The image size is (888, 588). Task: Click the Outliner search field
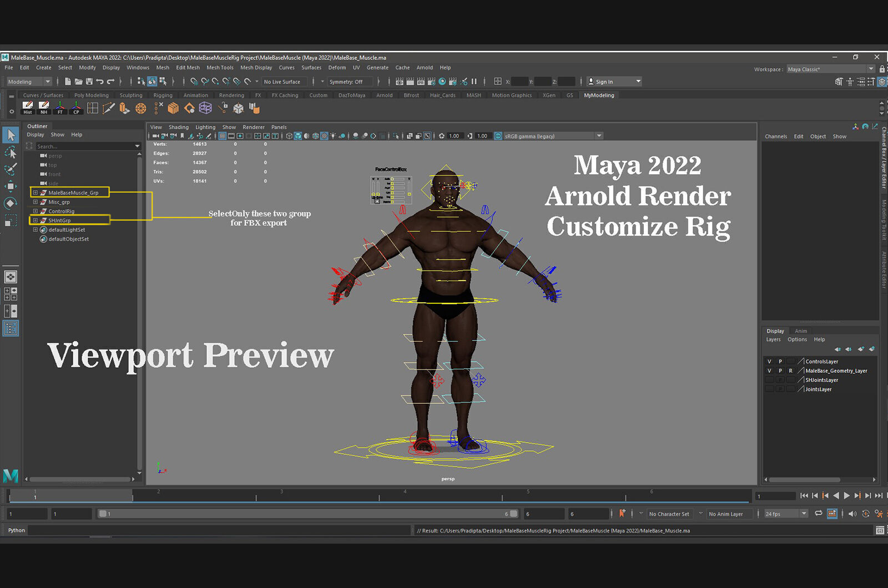88,146
